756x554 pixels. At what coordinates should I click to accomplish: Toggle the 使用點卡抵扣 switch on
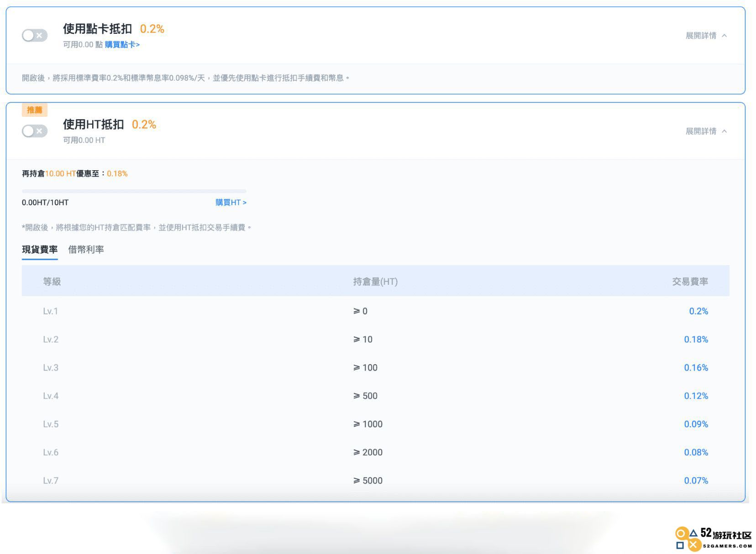click(x=35, y=36)
